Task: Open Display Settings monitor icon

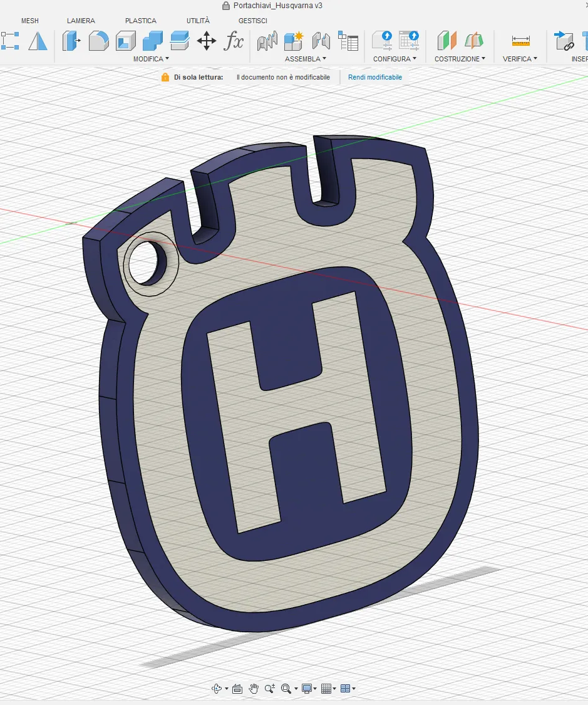Action: (x=307, y=688)
